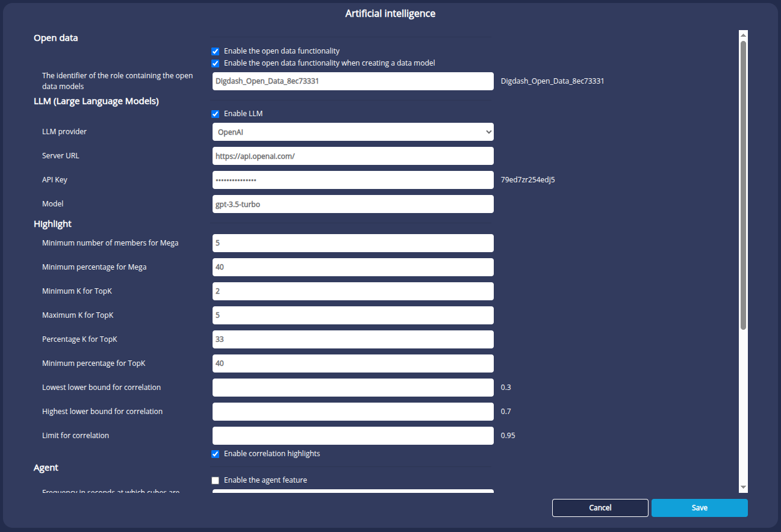Click the Minimum percentage for Mega field
This screenshot has width=781, height=532.
coord(353,267)
